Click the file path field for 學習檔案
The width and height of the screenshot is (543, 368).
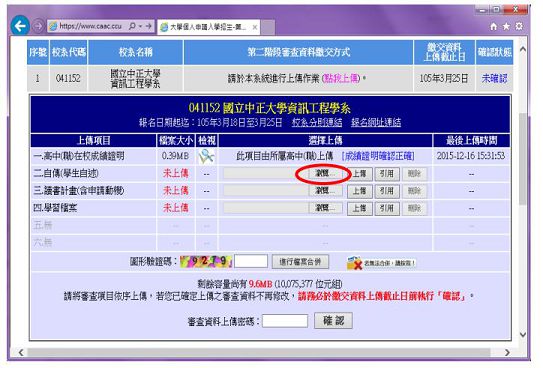click(266, 208)
